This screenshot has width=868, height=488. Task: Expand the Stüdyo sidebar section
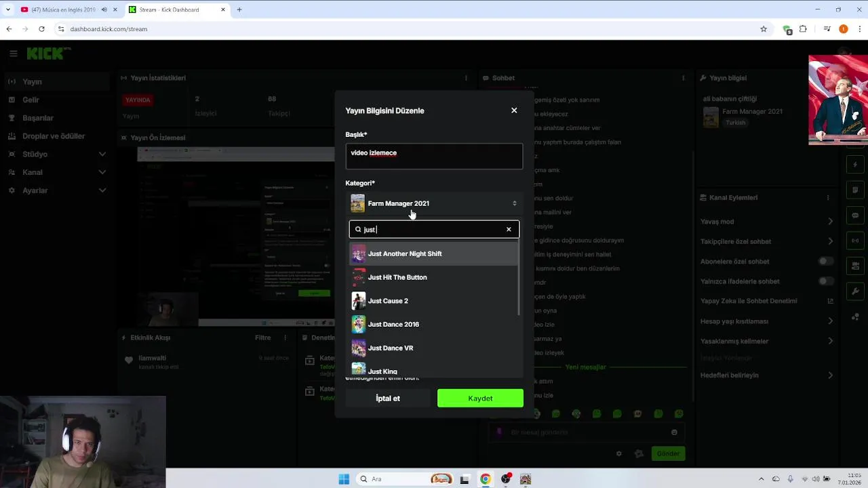(56, 155)
